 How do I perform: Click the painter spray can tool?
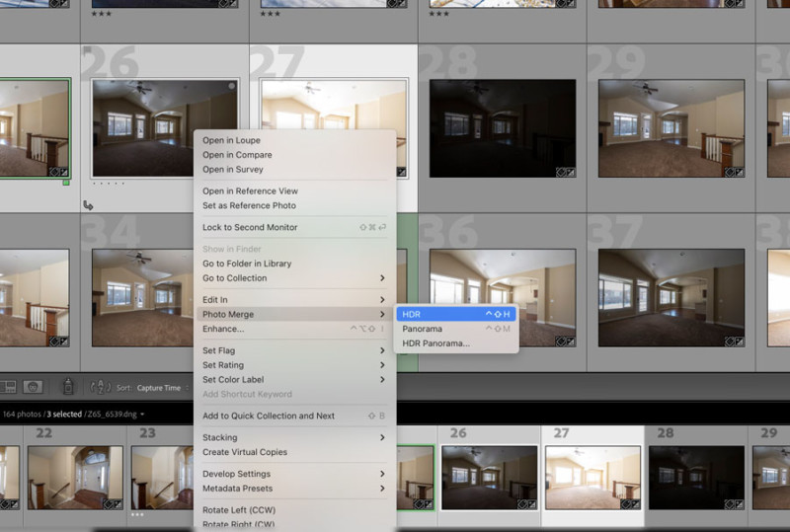pyautogui.click(x=67, y=388)
